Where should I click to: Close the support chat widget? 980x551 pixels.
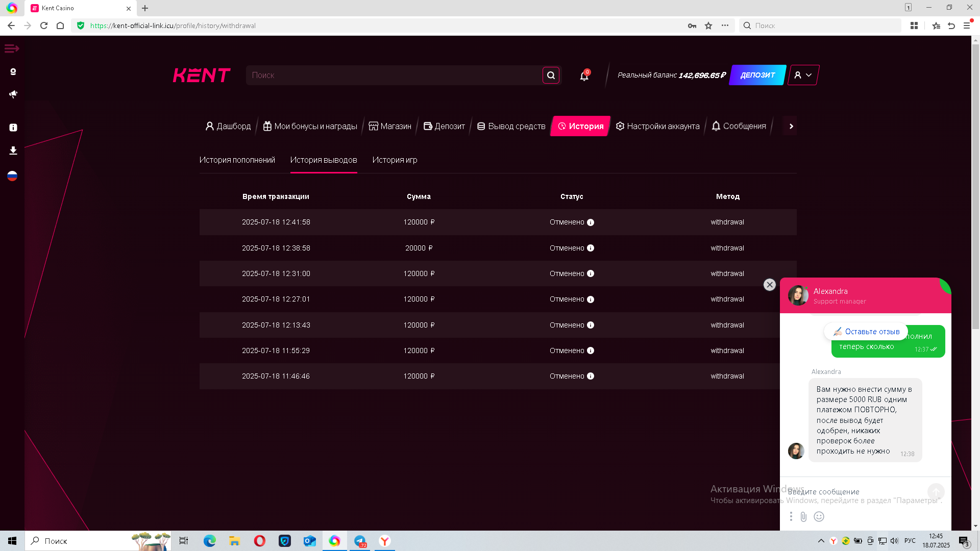tap(769, 285)
